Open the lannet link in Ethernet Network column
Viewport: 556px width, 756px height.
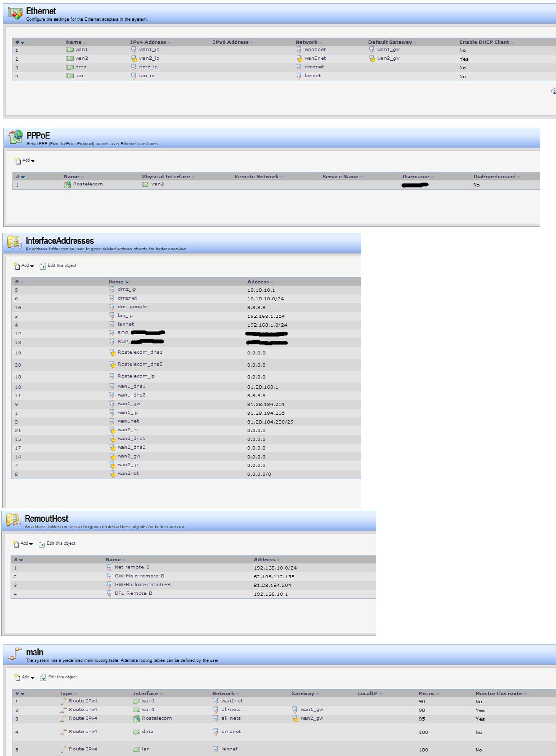pyautogui.click(x=313, y=76)
